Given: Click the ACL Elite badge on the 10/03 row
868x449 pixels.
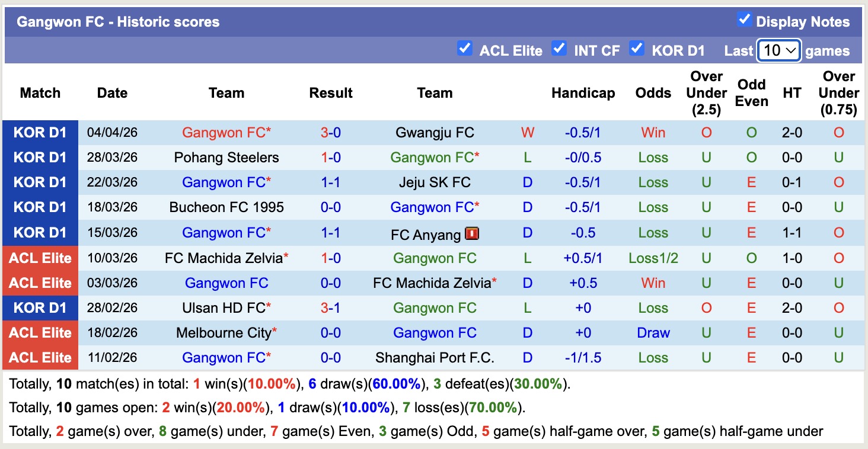Looking at the screenshot, I should (x=40, y=258).
